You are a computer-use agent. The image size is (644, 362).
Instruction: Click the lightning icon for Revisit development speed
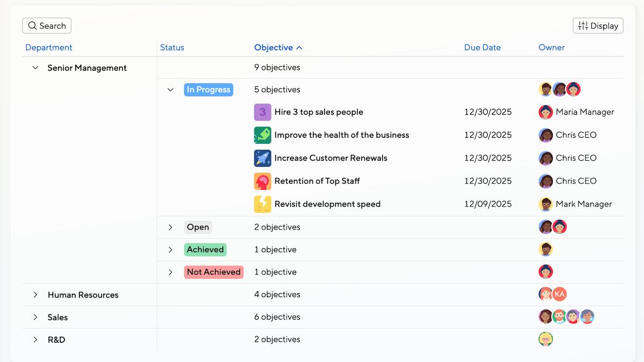262,204
